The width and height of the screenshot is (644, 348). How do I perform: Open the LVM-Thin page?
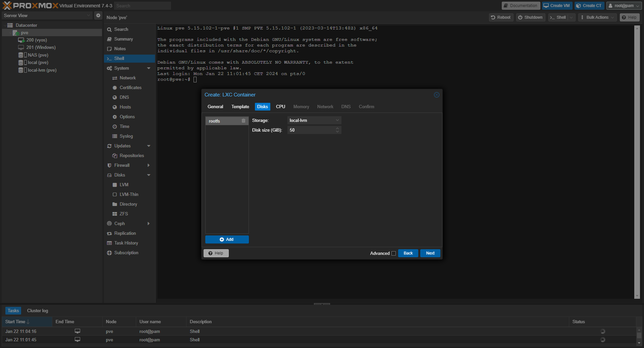pyautogui.click(x=129, y=194)
